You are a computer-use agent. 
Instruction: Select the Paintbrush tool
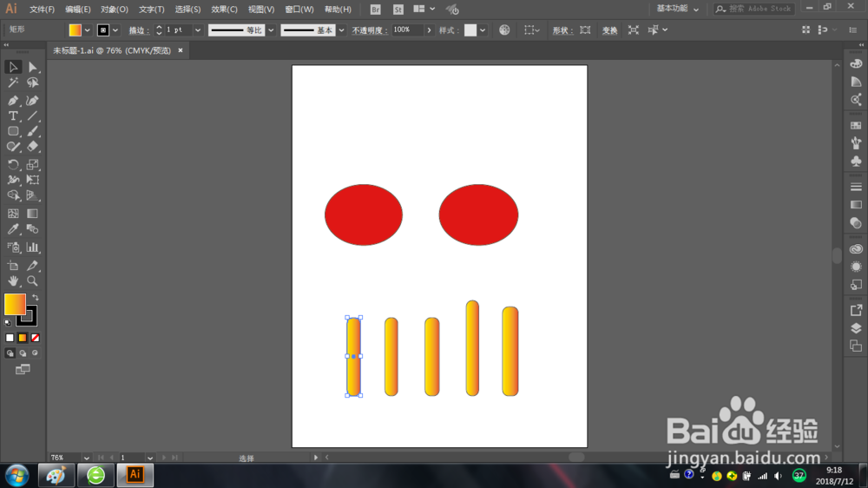(x=33, y=132)
